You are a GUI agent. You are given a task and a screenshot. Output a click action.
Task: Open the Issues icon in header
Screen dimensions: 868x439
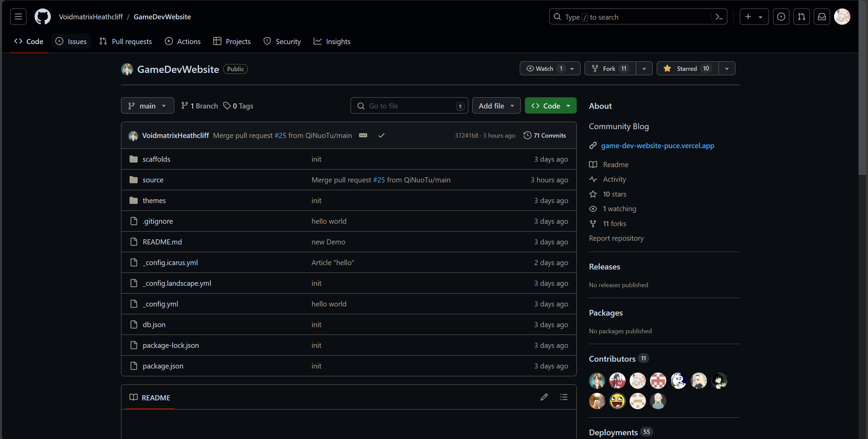(x=781, y=17)
